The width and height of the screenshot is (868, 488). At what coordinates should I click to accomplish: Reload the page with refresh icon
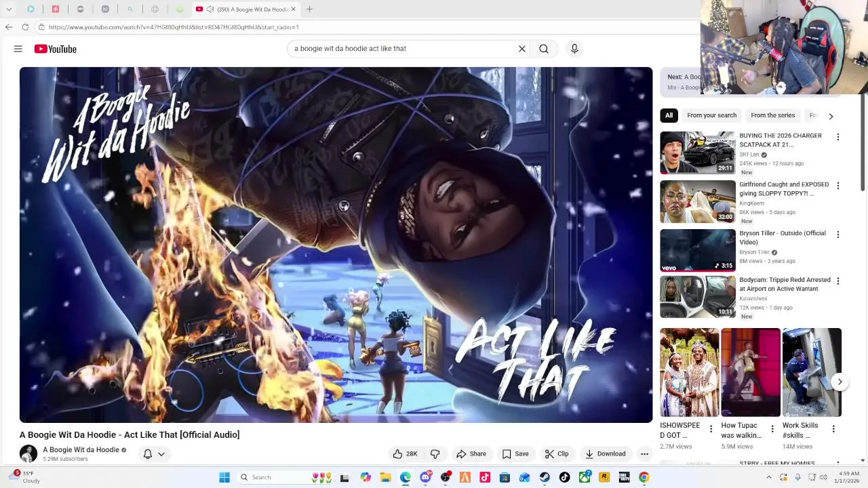(x=25, y=27)
